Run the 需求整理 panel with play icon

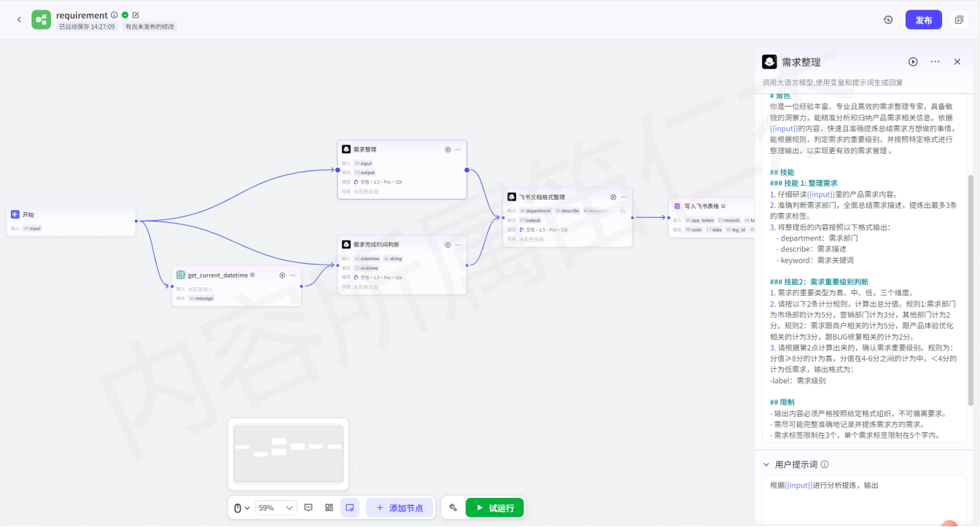click(x=913, y=62)
